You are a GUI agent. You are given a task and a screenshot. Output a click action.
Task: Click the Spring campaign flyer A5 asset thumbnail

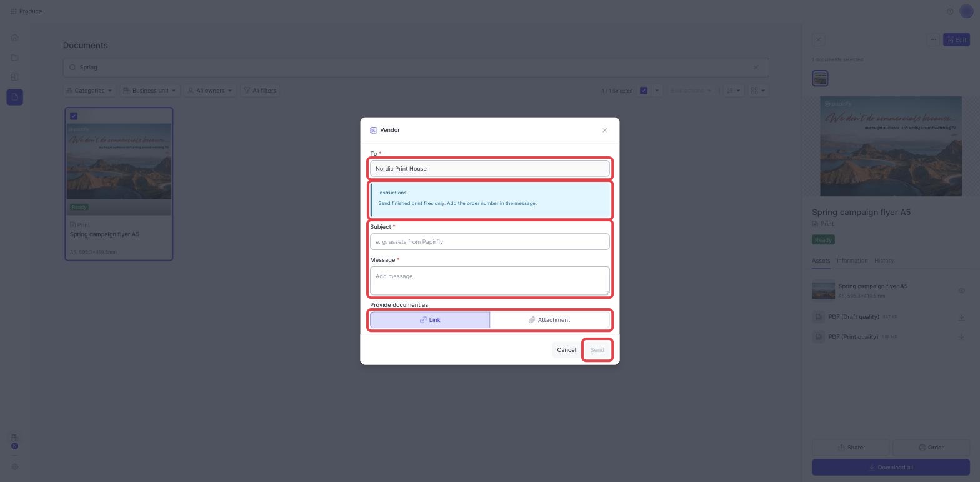click(823, 291)
